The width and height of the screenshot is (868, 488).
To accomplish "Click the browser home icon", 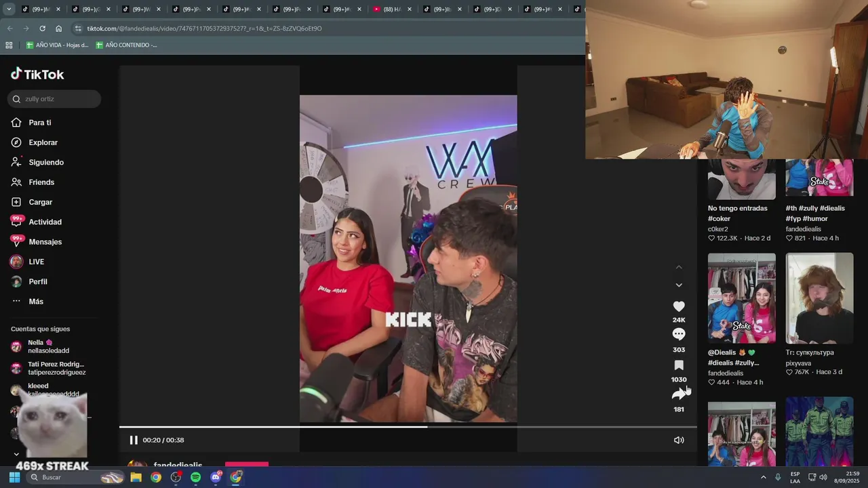I will [x=59, y=28].
